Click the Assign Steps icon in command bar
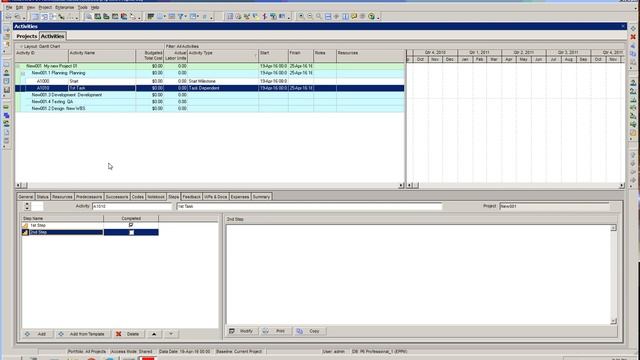This screenshot has width=640, height=360. click(x=633, y=133)
